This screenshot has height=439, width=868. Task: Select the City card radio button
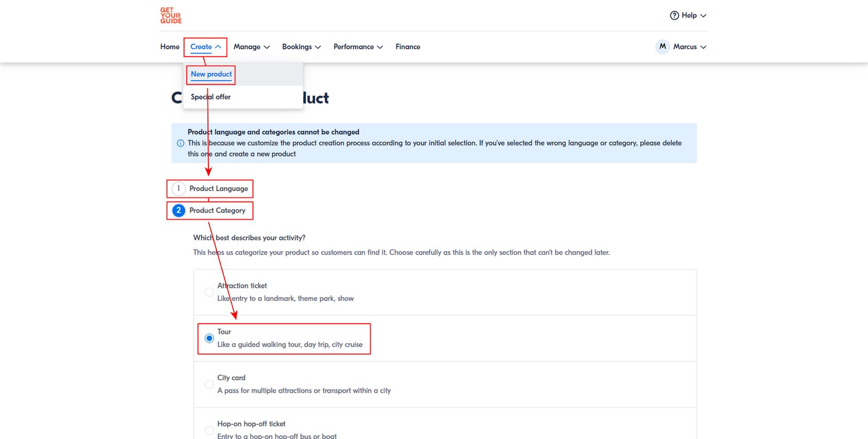(209, 384)
